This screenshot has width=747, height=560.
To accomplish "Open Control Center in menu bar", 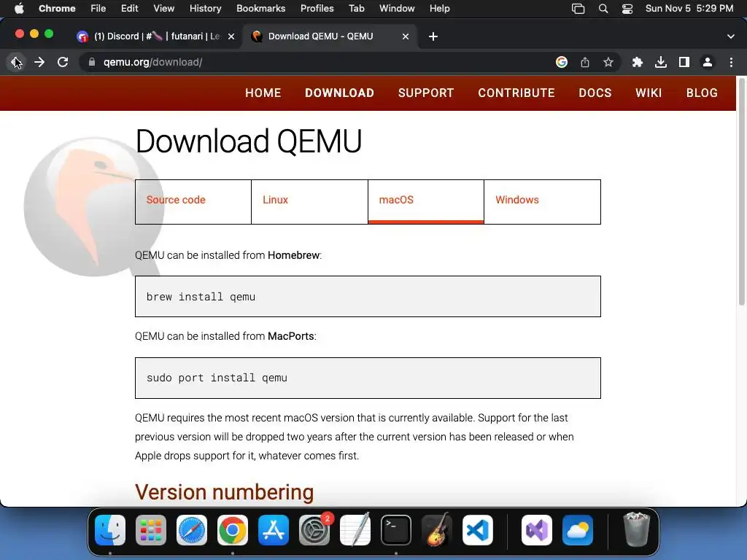I will click(x=627, y=9).
